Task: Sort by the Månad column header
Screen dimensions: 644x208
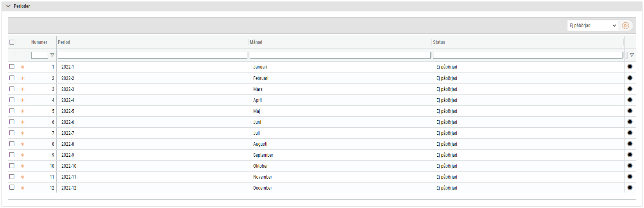Action: pyautogui.click(x=256, y=42)
